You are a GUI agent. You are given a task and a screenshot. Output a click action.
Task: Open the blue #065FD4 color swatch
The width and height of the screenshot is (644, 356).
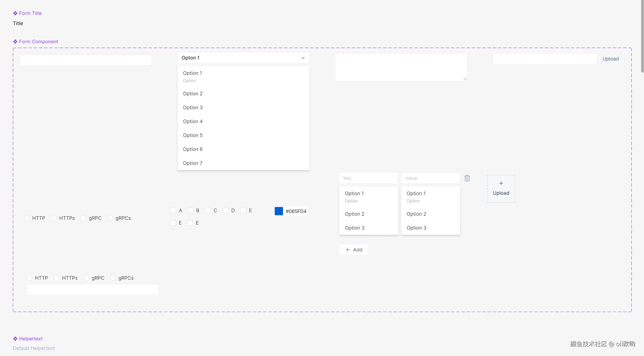[x=279, y=211]
